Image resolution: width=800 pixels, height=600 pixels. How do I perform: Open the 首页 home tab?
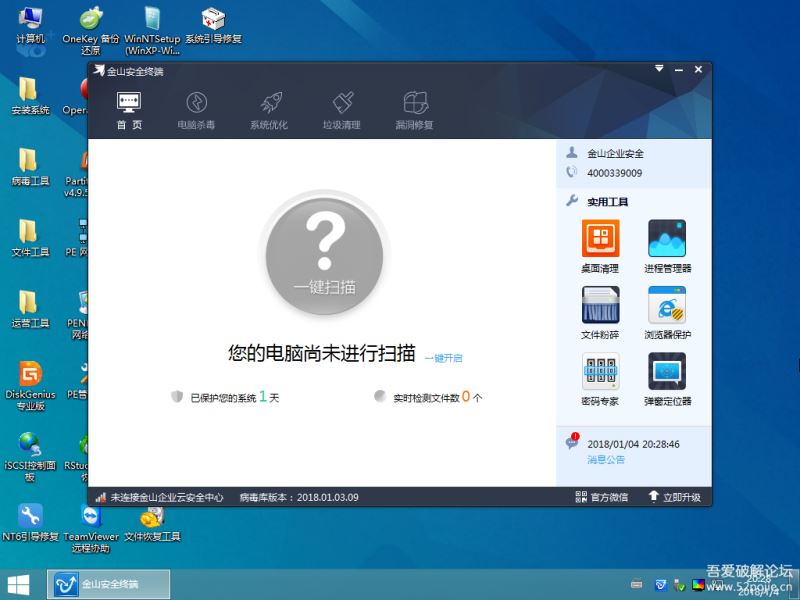point(129,111)
